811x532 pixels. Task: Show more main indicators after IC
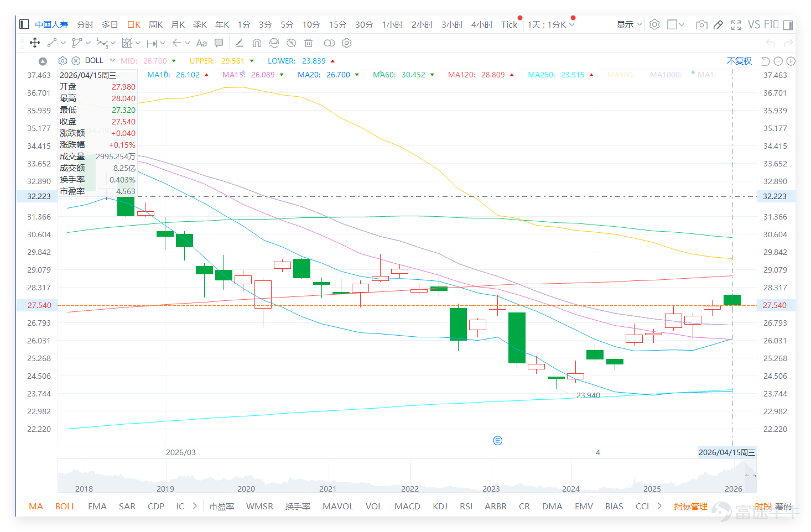[x=195, y=505]
